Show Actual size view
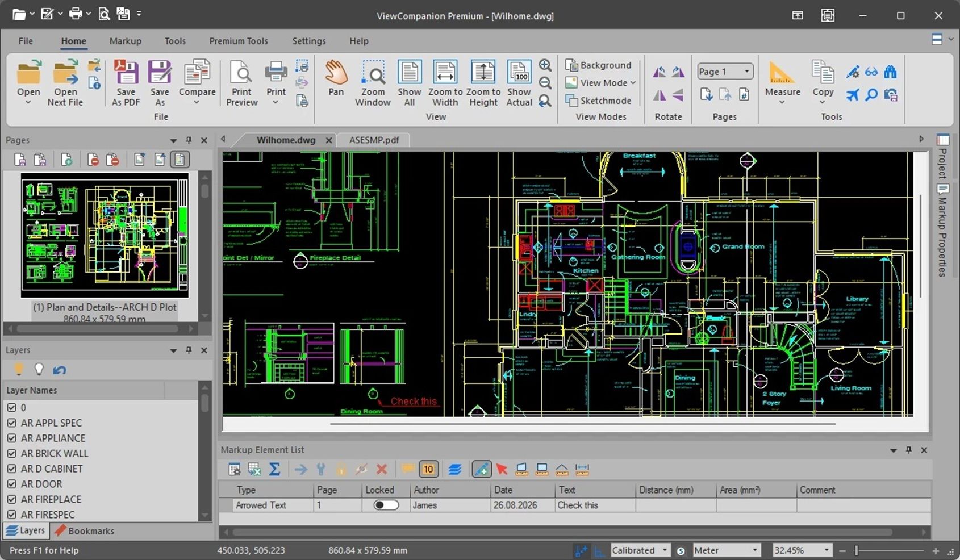Image resolution: width=960 pixels, height=560 pixels. pyautogui.click(x=519, y=83)
